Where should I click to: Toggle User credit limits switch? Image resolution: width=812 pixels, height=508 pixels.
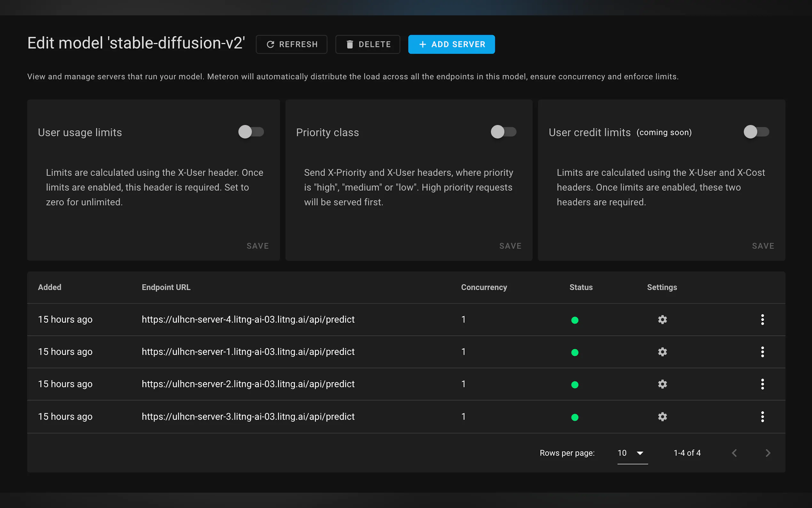(x=756, y=132)
